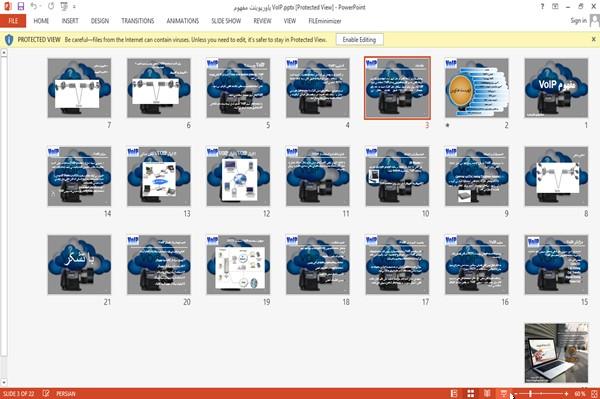Open Customize Quick Access Toolbar dropdown
600x399 pixels.
click(x=74, y=7)
